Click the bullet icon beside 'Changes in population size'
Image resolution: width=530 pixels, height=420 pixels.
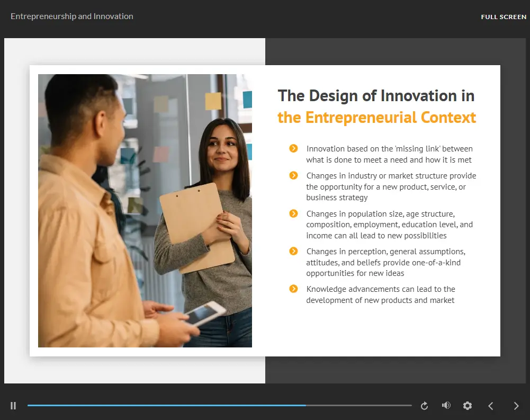(294, 213)
